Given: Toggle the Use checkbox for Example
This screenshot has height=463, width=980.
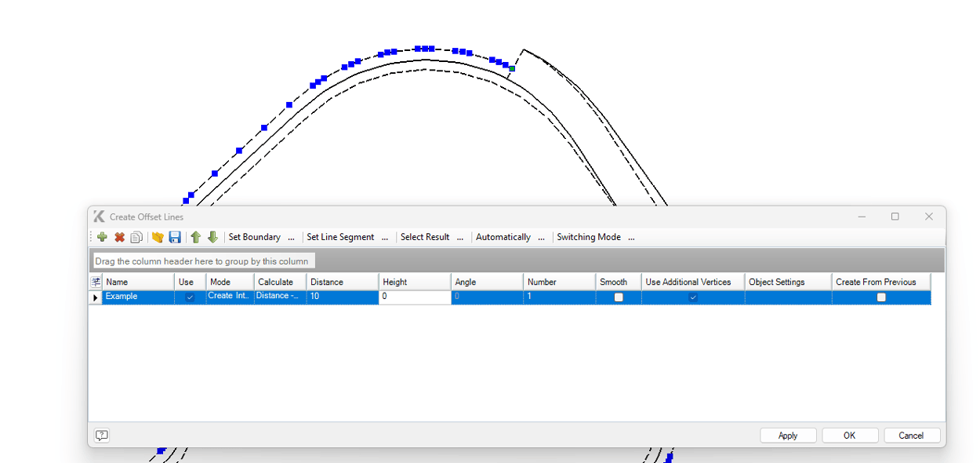Looking at the screenshot, I should (x=190, y=297).
